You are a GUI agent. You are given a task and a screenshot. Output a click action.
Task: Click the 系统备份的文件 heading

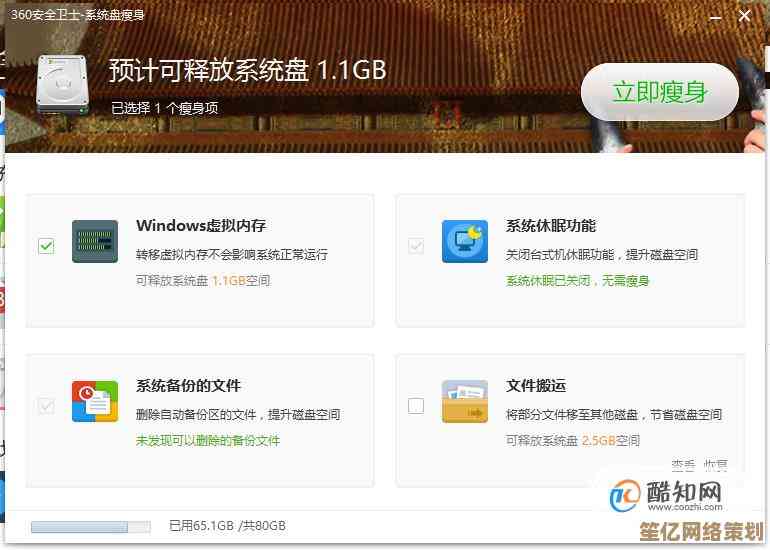(188, 386)
